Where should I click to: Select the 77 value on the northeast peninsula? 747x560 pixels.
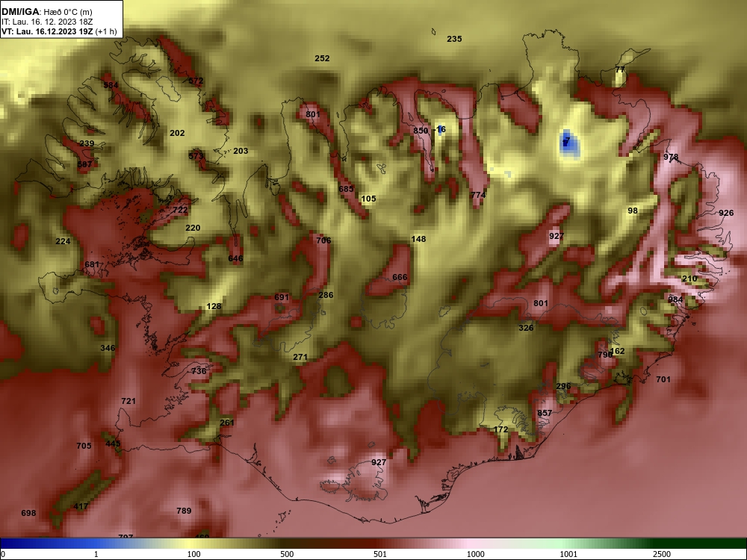click(620, 69)
